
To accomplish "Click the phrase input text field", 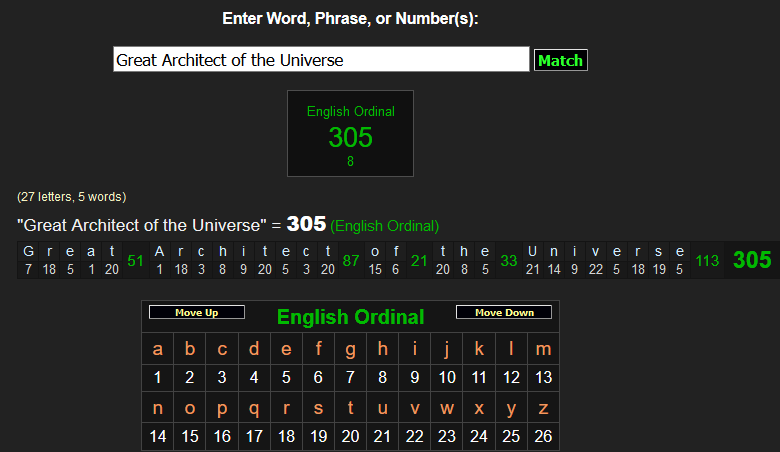I will [x=320, y=60].
